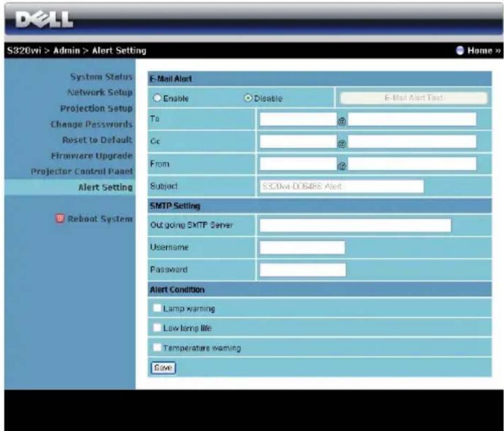
Task: Click the Home link
Action: (484, 50)
